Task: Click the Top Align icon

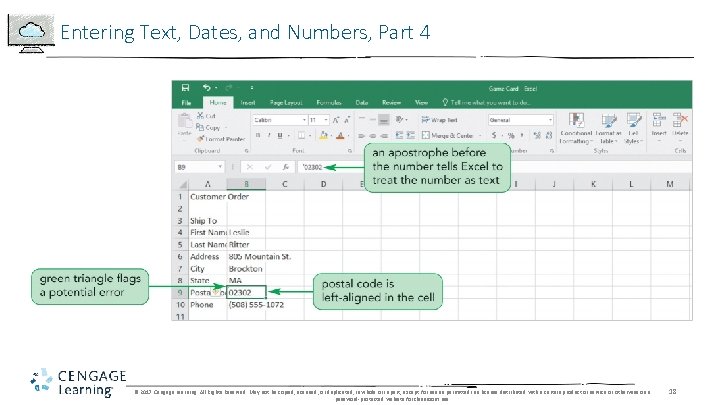Action: pos(362,120)
